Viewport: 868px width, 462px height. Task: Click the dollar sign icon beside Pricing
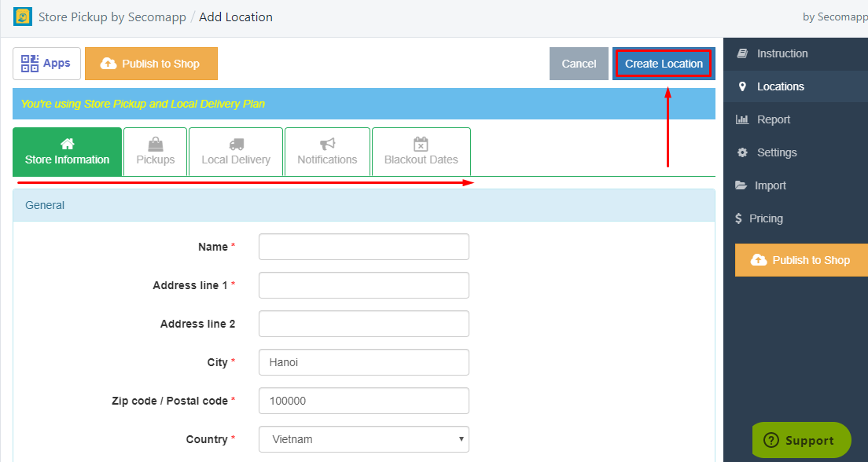(738, 218)
